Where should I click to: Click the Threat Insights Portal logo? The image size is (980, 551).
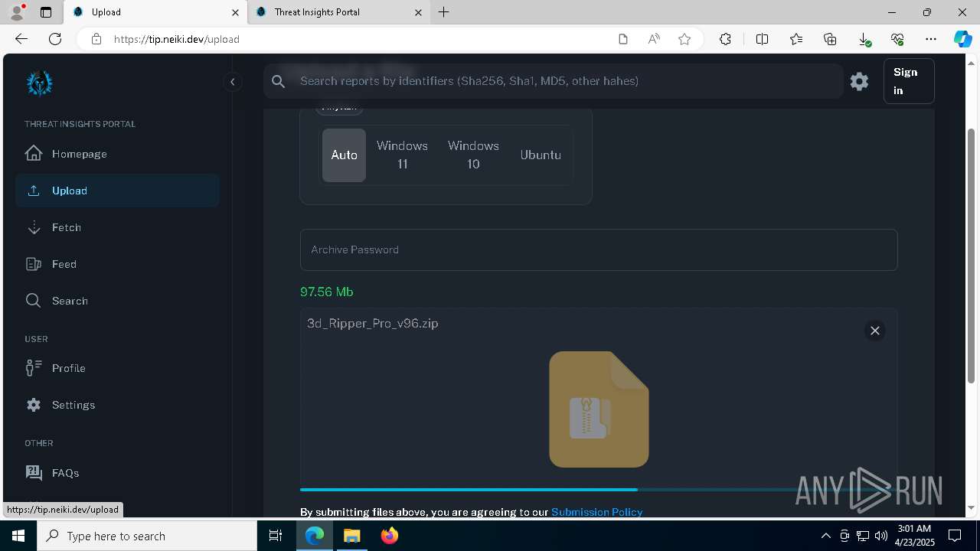[x=39, y=83]
